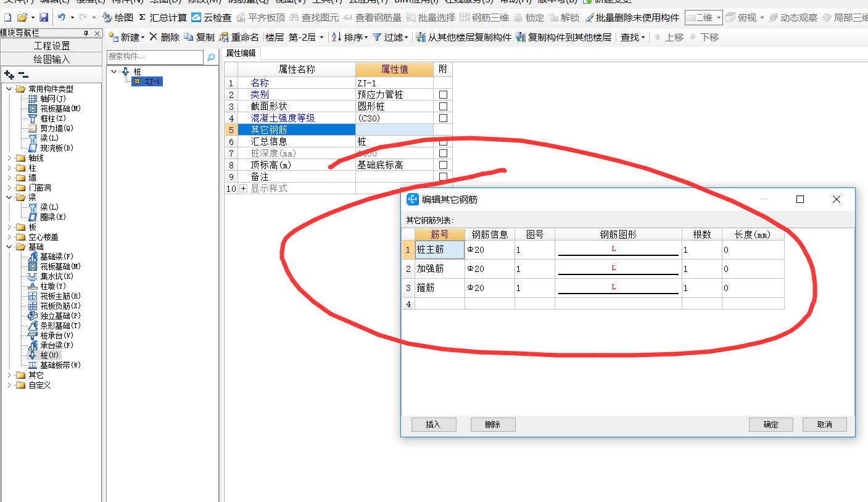
Task: Expand the 自定义 folder
Action: pos(9,385)
